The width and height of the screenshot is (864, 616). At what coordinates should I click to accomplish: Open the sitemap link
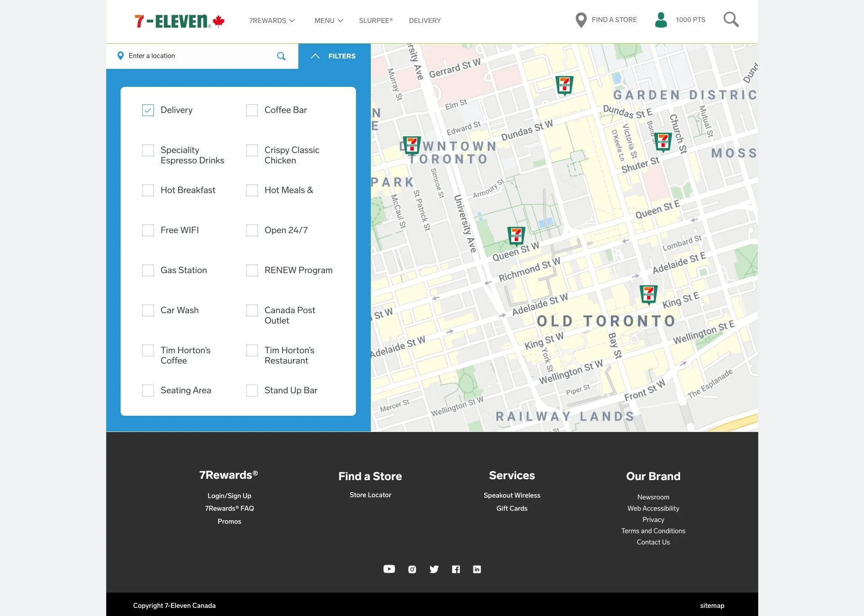point(712,606)
